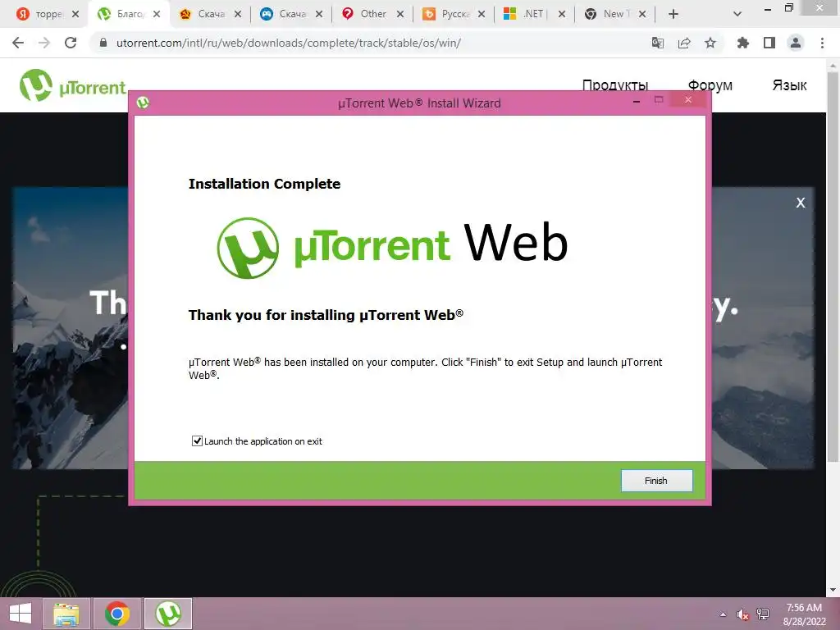This screenshot has width=840, height=630.
Task: Open File Explorer from the taskbar
Action: tap(66, 614)
